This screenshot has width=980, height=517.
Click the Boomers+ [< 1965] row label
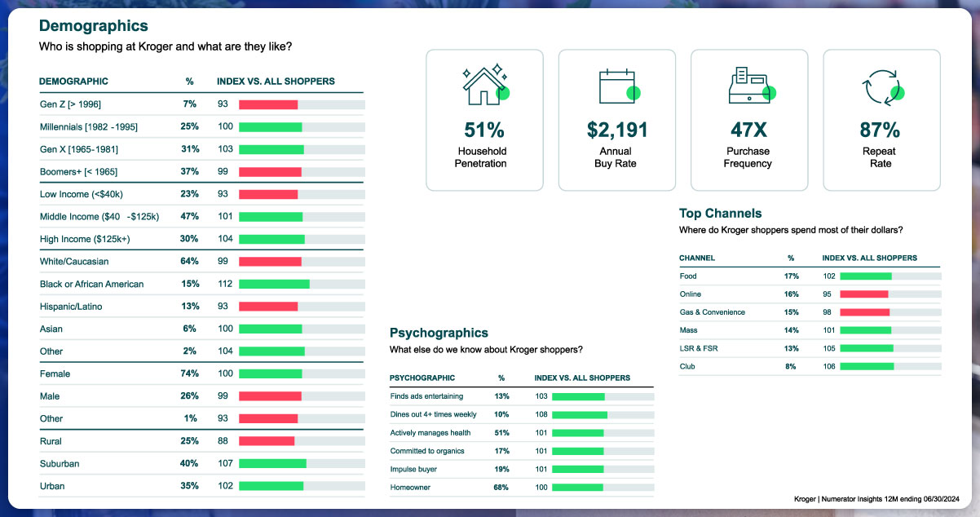(x=79, y=172)
